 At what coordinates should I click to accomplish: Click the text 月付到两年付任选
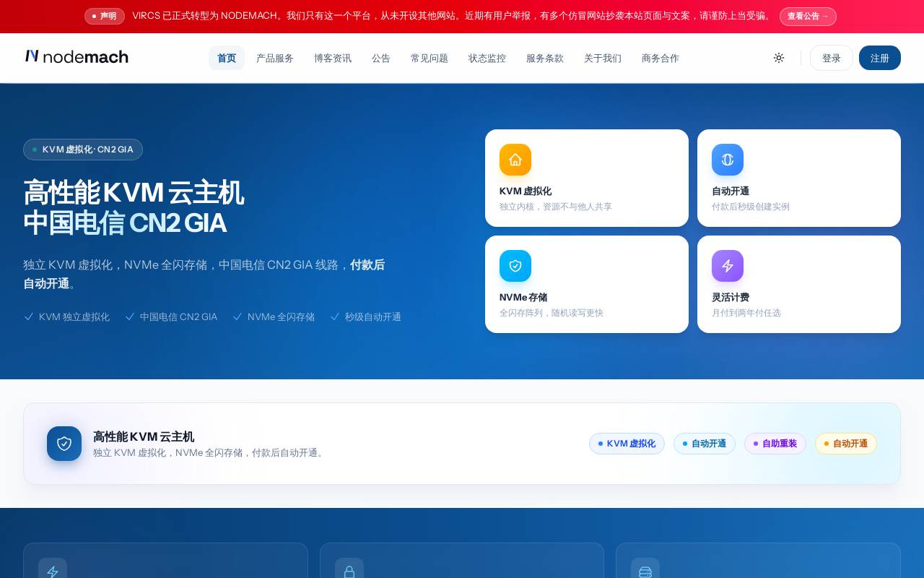746,313
